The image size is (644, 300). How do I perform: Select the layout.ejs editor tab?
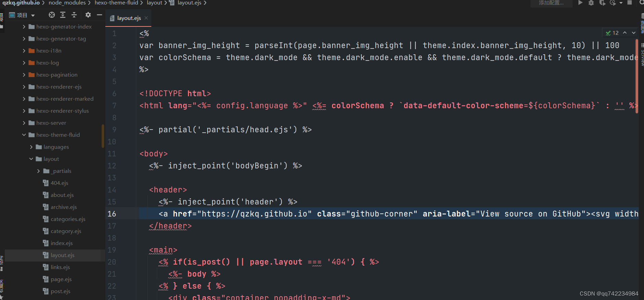pos(129,18)
